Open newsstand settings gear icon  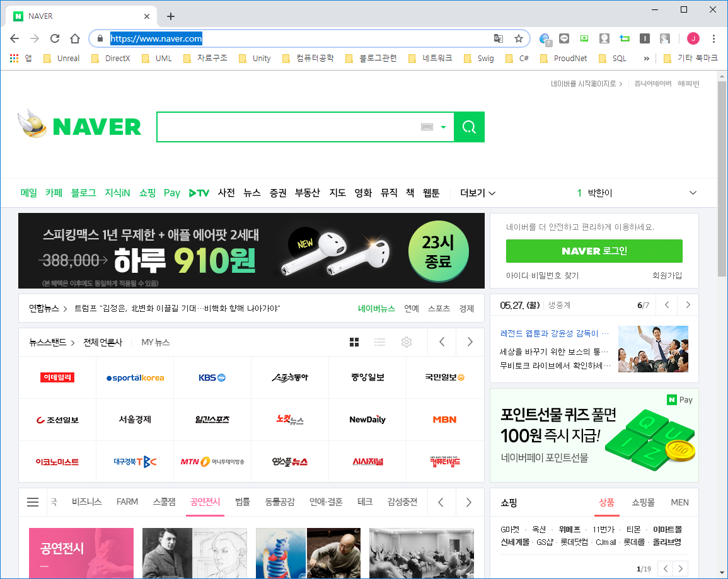(407, 342)
